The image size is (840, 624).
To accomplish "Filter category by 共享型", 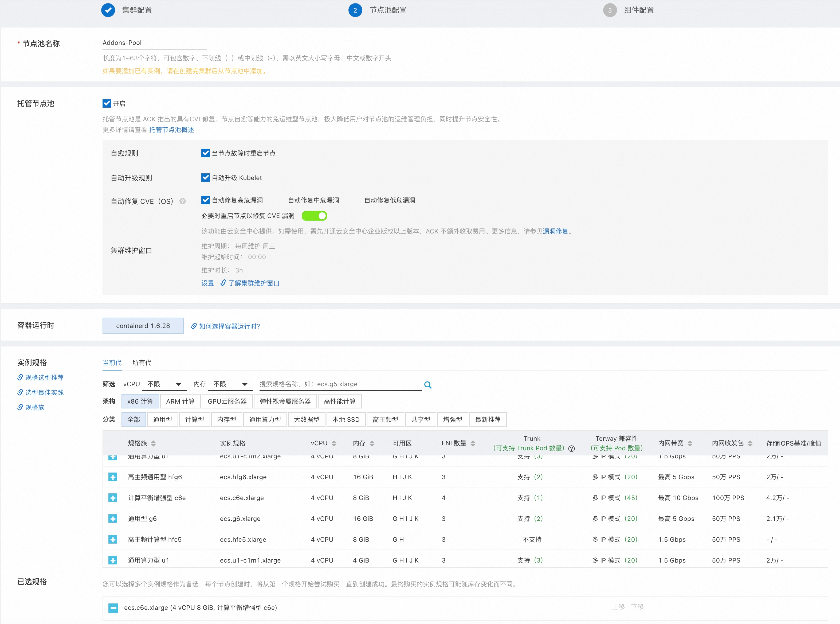I will [x=421, y=419].
